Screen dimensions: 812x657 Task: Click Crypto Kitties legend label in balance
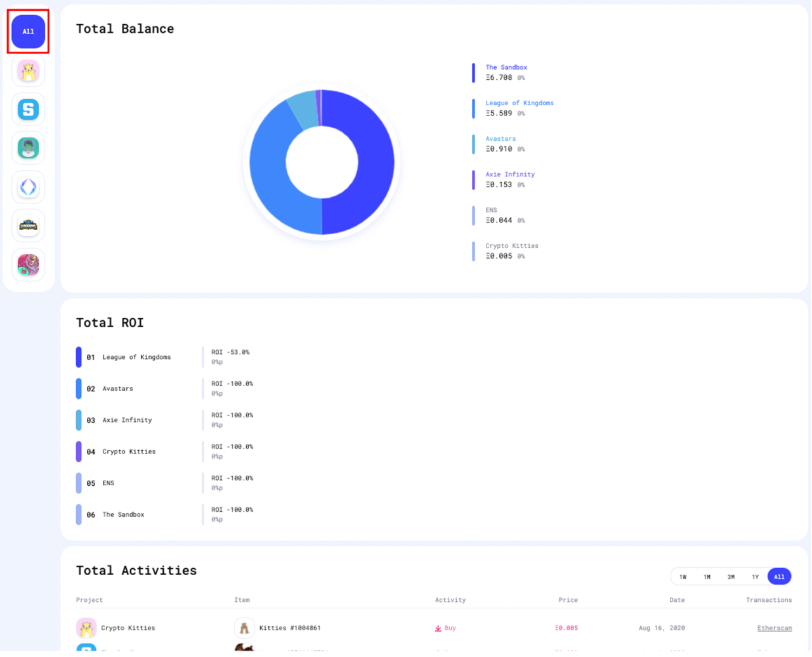point(512,245)
